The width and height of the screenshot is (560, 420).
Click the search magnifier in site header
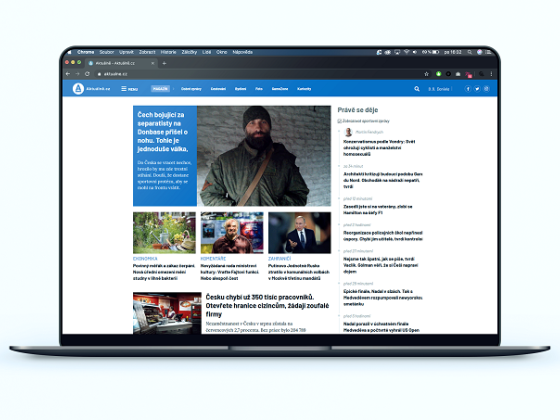coord(417,89)
